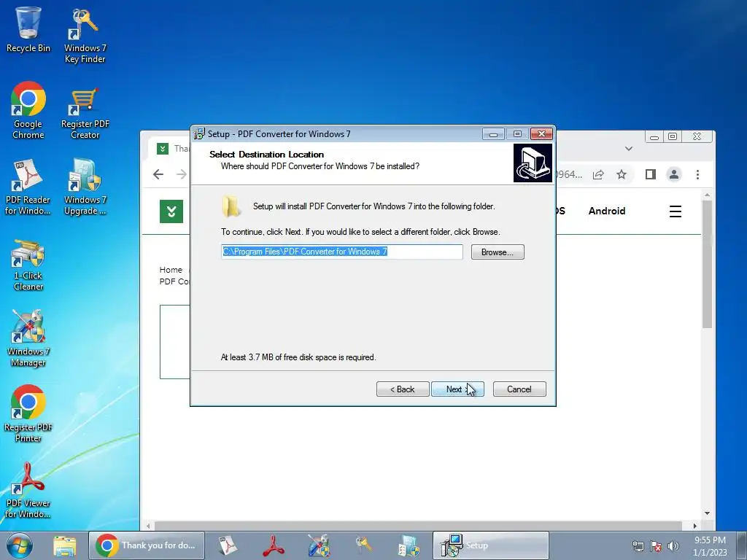Image resolution: width=747 pixels, height=560 pixels.
Task: Click the Back button in Setup
Action: [403, 389]
